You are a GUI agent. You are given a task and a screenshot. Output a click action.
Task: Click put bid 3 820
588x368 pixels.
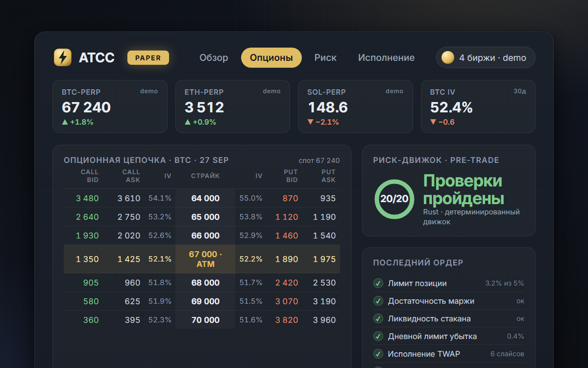287,320
